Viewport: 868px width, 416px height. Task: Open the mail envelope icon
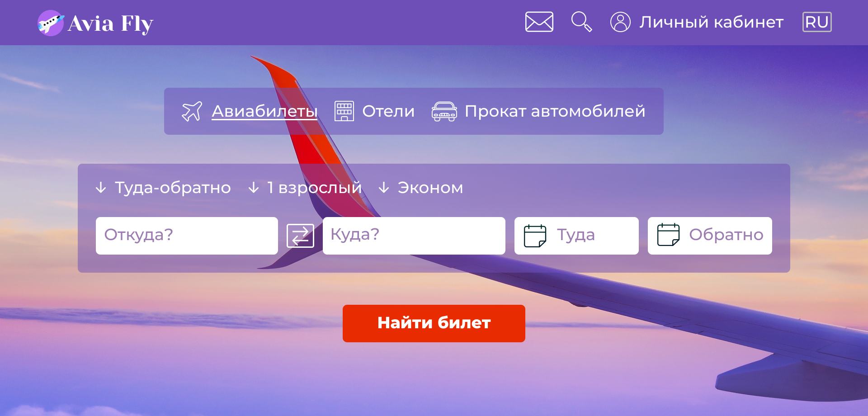coord(539,22)
